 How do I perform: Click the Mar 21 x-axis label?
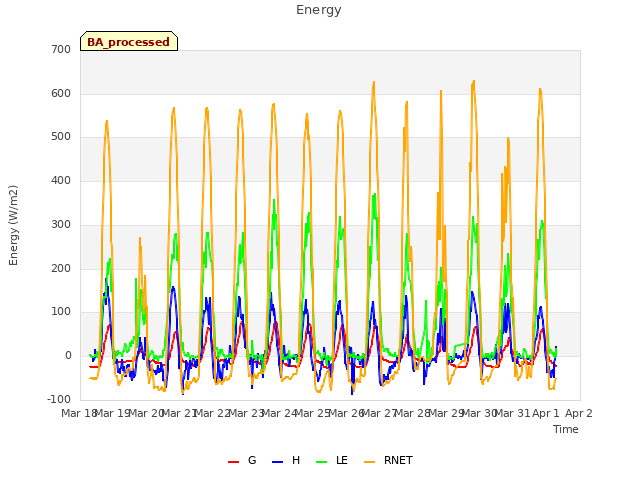pos(178,413)
